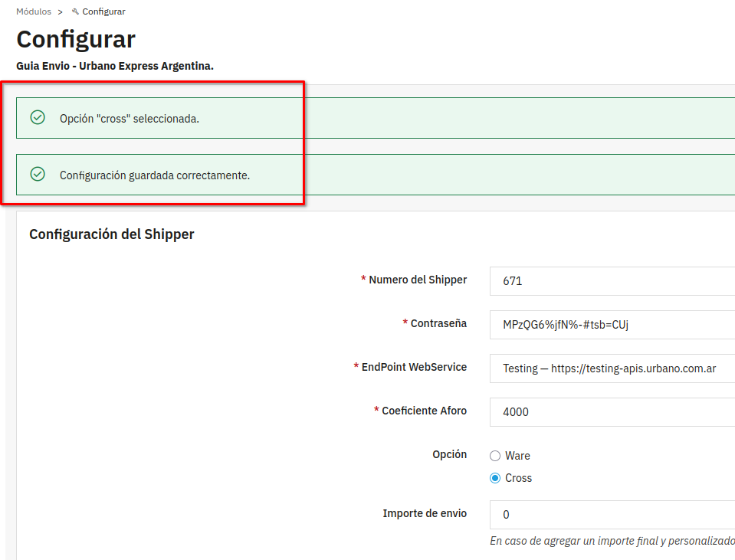Click the 'Opción cross seleccionada' alert text
This screenshot has width=735, height=560.
click(130, 119)
